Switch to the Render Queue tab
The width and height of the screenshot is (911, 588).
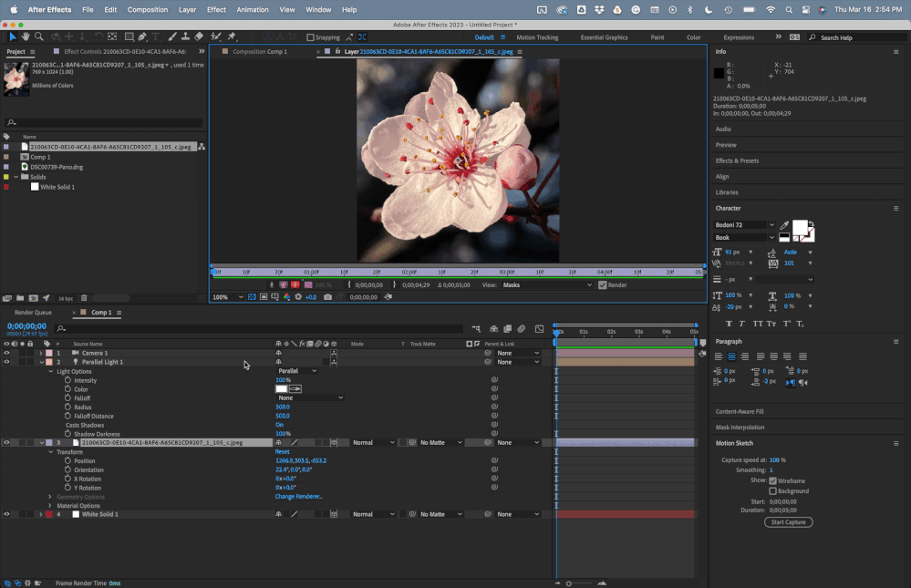pyautogui.click(x=33, y=313)
